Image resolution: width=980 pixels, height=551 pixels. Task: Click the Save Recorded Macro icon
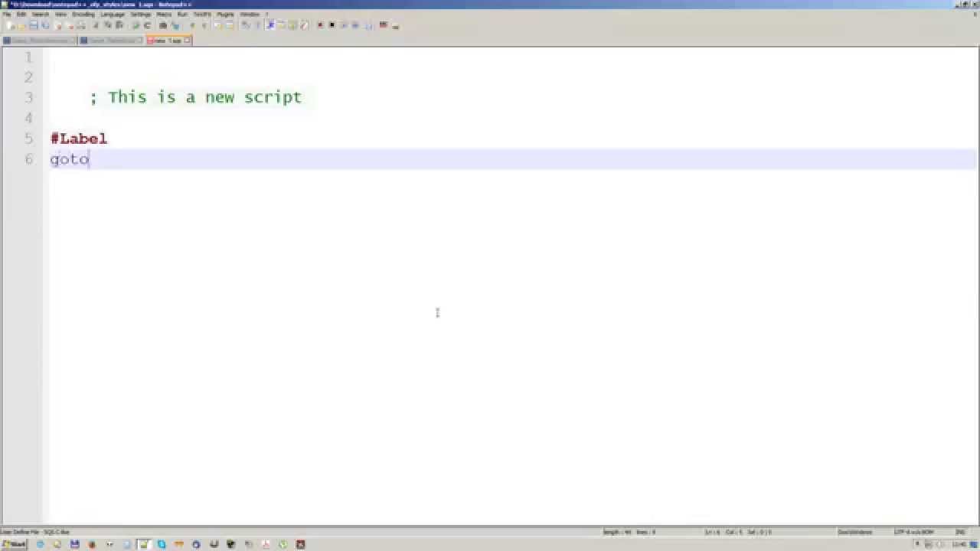pos(367,25)
